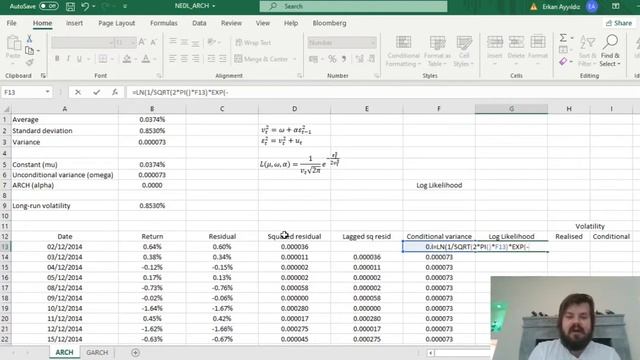Click the Save icon in title bar

pyautogui.click(x=70, y=6)
